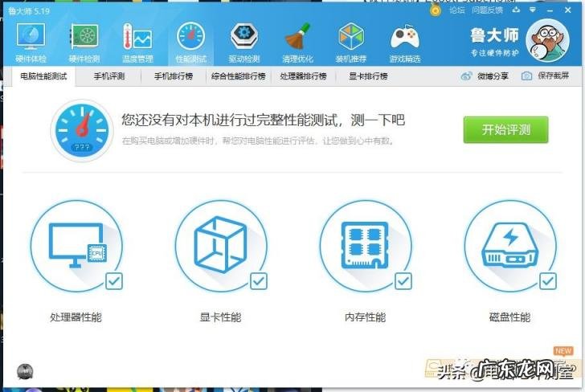Switch to 电脑性能测试 tab

click(x=43, y=76)
